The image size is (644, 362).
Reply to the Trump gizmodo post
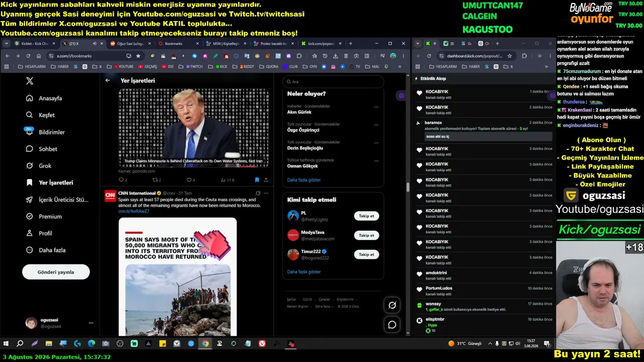click(122, 179)
